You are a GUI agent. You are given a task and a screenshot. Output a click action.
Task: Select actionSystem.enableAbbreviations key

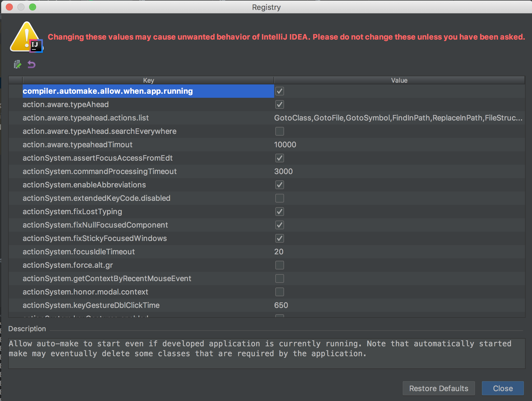pyautogui.click(x=84, y=185)
